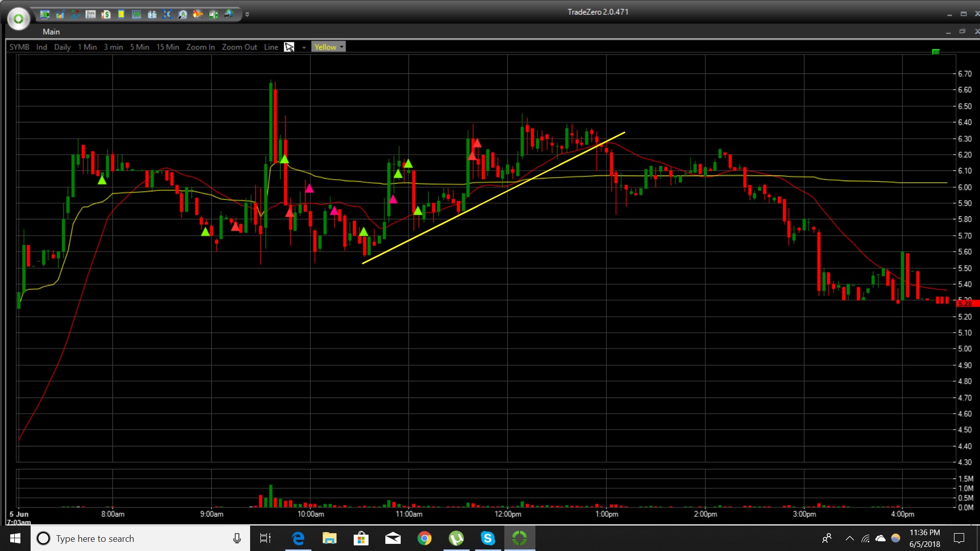Click the blue network nodes icon
Viewport: 980px width, 551px height.
(167, 14)
